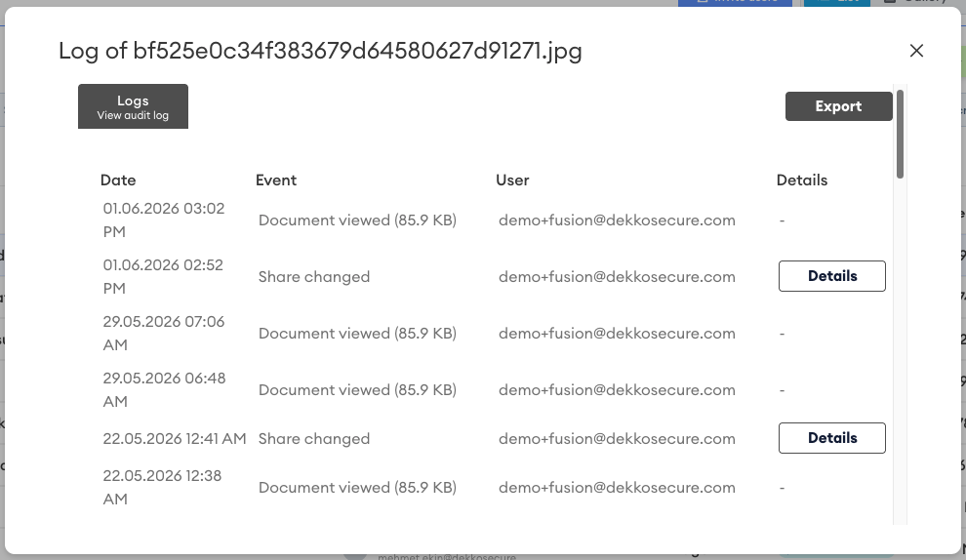The height and width of the screenshot is (560, 966).
Task: Click Share changed event in 02:52 PM row
Action: coord(314,277)
